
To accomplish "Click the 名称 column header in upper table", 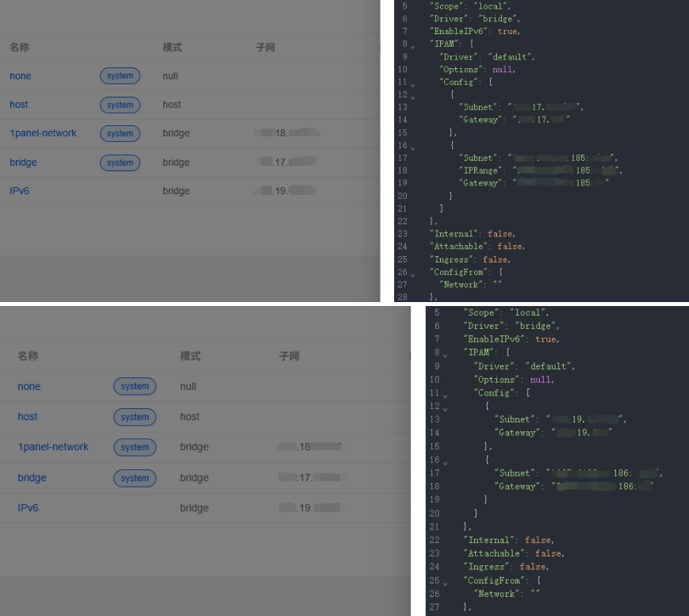I will (19, 48).
